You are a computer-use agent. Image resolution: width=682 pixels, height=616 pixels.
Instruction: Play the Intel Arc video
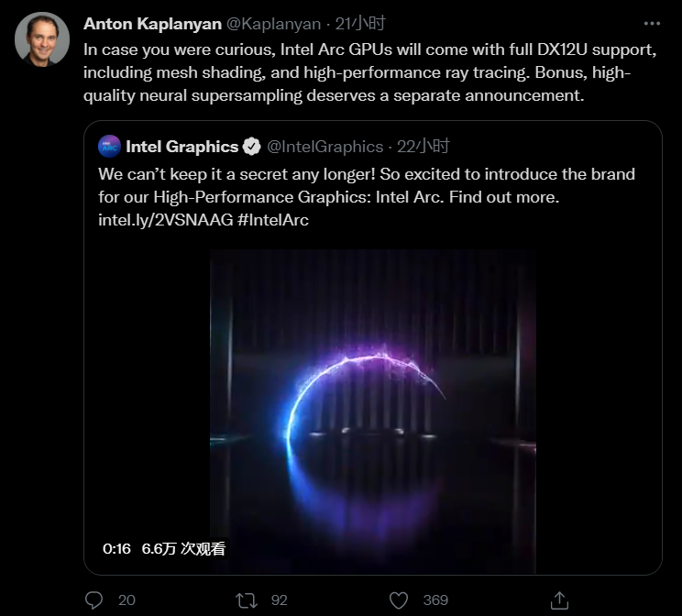[x=373, y=412]
